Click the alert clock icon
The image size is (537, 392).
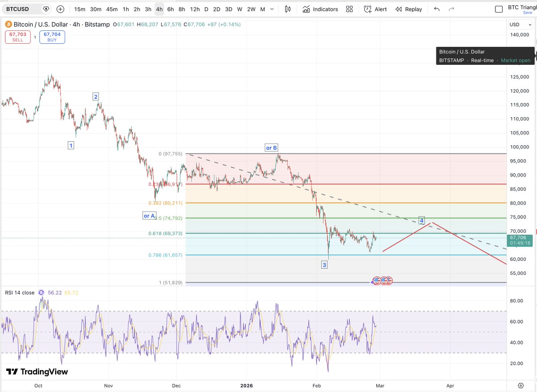(367, 9)
